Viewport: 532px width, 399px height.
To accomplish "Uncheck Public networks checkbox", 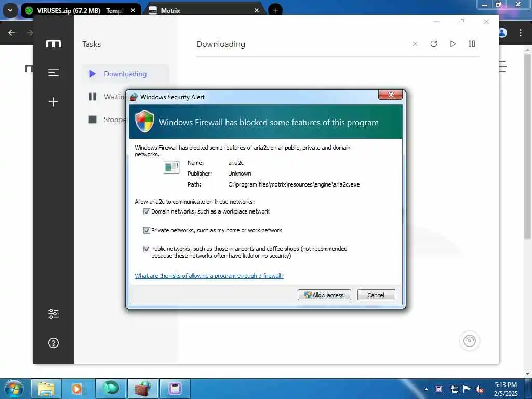I will click(147, 249).
